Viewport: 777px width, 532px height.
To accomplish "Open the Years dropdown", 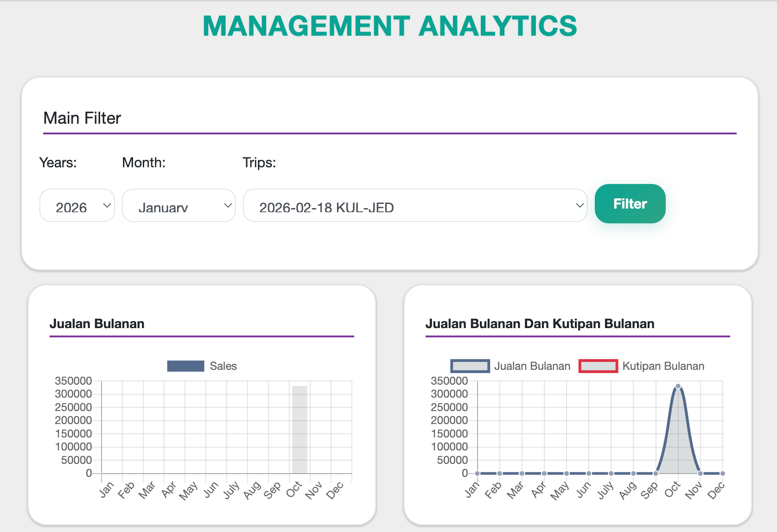I will 76,206.
